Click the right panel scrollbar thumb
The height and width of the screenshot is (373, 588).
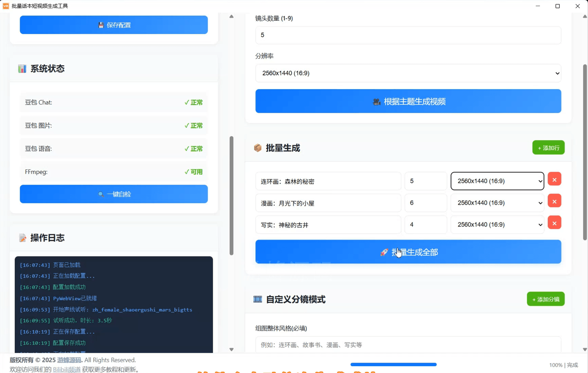[585, 152]
